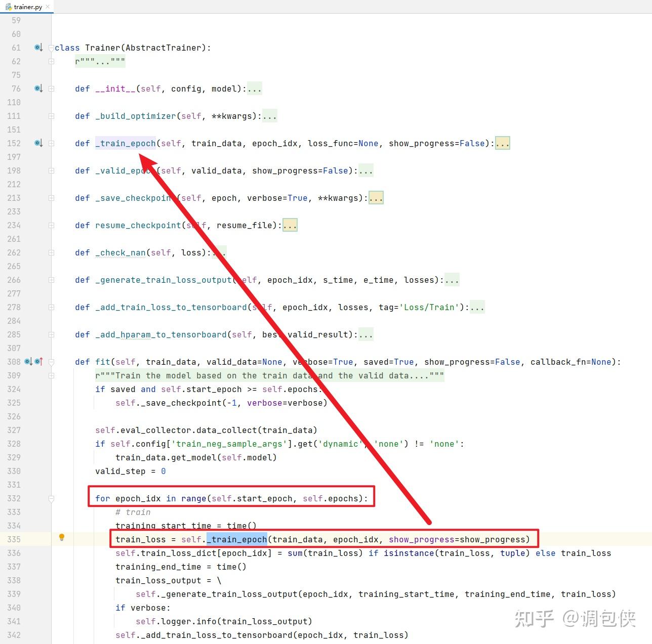This screenshot has height=644, width=652.
Task: Expand the folded docstring marker on line 62
Action: click(51, 61)
